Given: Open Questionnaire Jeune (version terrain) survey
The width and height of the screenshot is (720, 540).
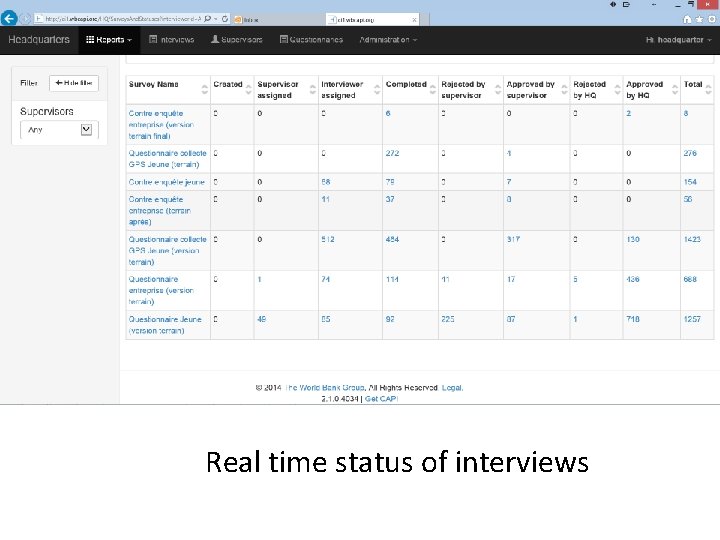Looking at the screenshot, I should (x=165, y=325).
